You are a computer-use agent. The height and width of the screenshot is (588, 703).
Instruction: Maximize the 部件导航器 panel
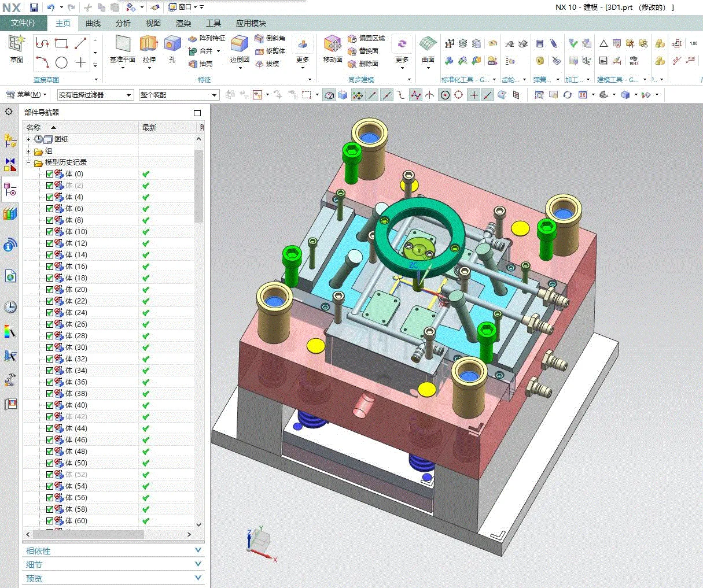tap(197, 113)
